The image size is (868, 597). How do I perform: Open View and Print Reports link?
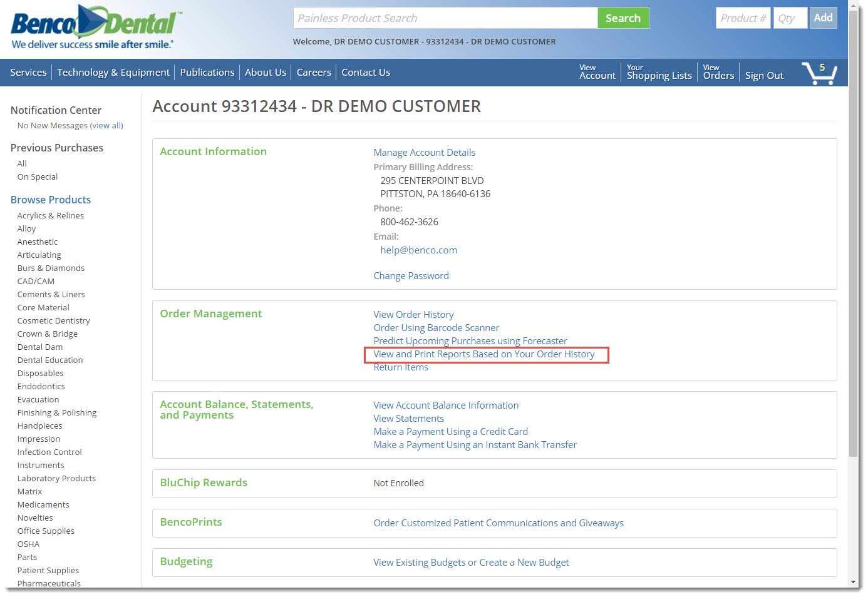tap(483, 354)
